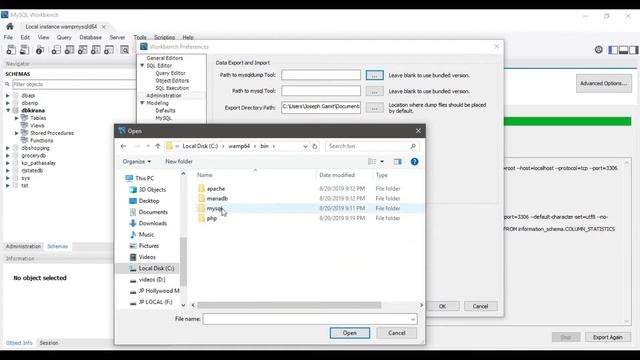The height and width of the screenshot is (360, 640).
Task: Click OK in Workbench Preferences
Action: (442, 306)
